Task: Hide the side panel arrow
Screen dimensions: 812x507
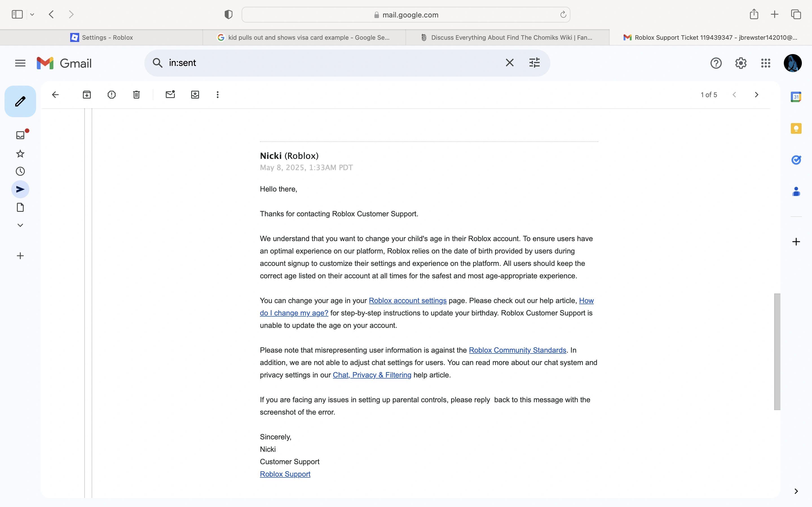Action: pyautogui.click(x=796, y=491)
